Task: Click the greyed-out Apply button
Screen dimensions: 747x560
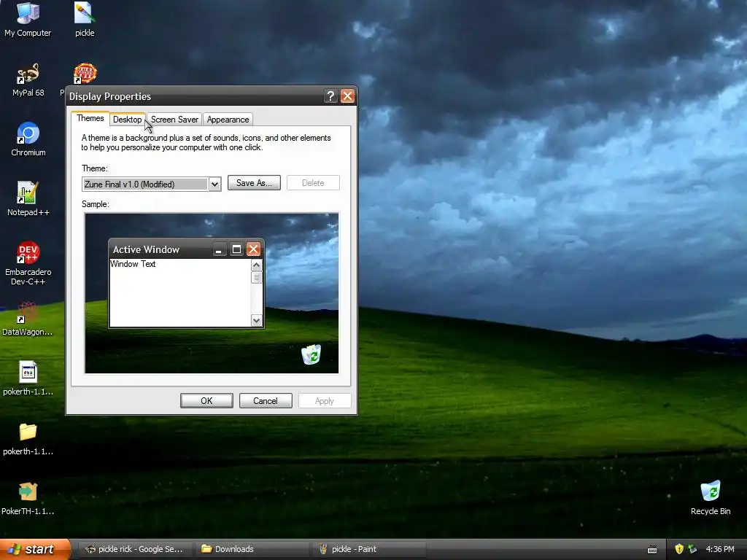Action: (325, 401)
